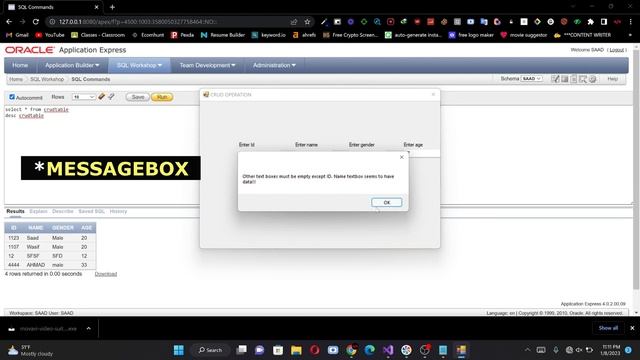Click the cell containing AHMAD

point(36,265)
